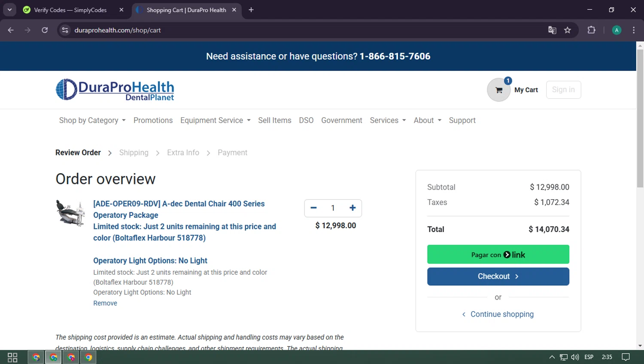Select the Shipping breadcrumb step
644x364 pixels.
(x=134, y=153)
